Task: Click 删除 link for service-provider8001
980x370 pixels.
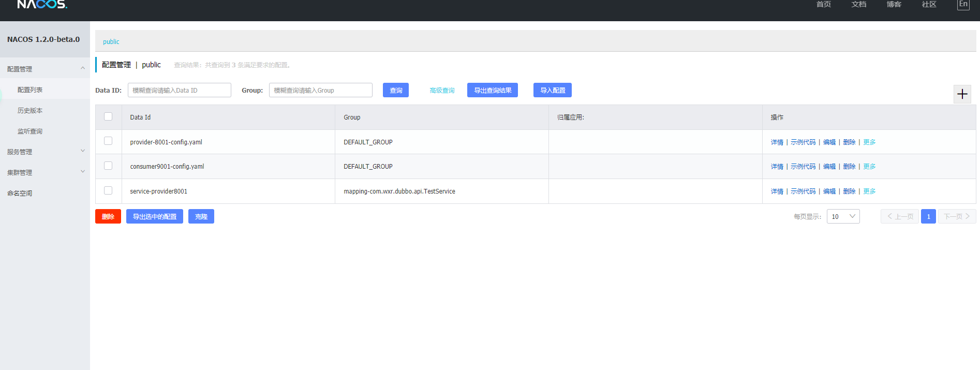Action: click(x=849, y=191)
